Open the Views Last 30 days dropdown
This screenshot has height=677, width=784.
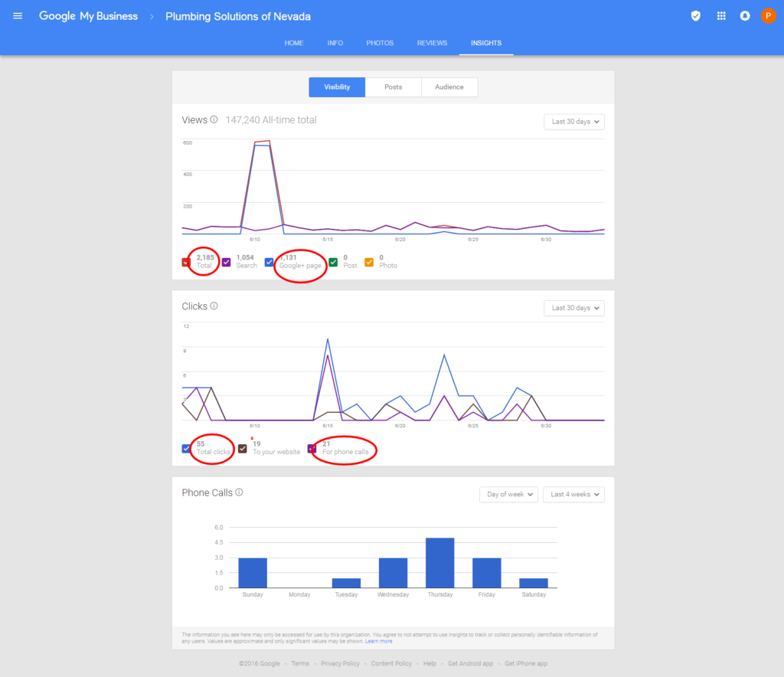tap(574, 122)
